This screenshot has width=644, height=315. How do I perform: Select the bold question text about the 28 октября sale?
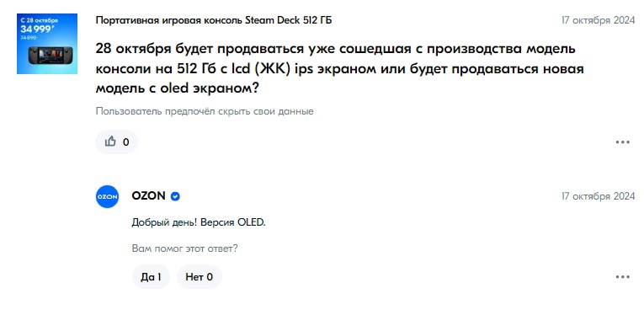tap(339, 68)
